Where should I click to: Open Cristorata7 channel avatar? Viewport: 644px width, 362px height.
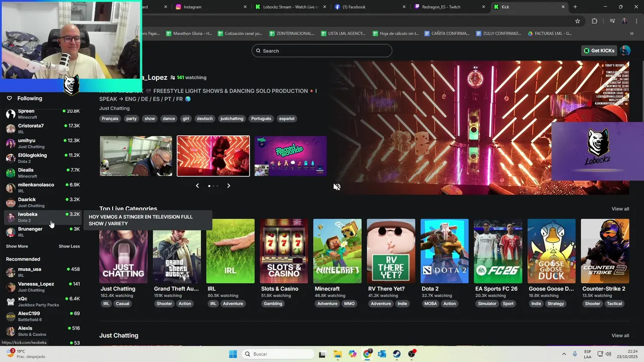10,129
